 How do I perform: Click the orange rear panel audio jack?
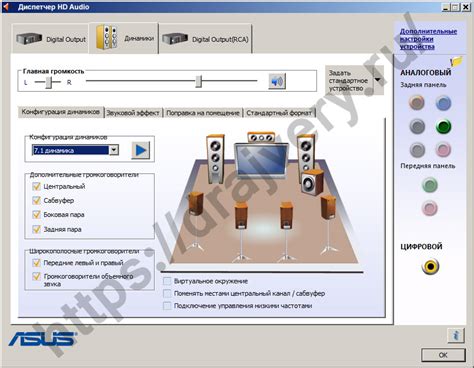pyautogui.click(x=417, y=103)
